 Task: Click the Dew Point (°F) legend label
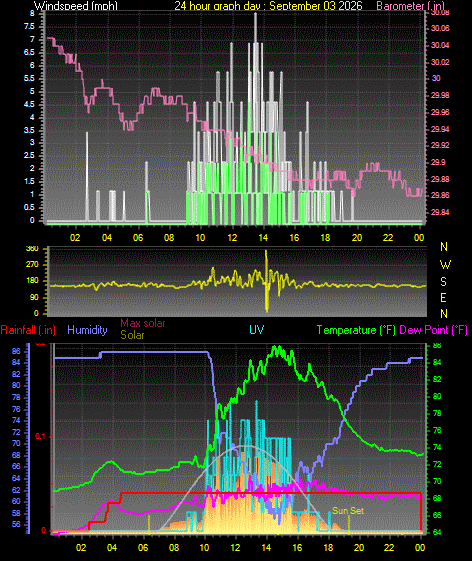(x=433, y=330)
